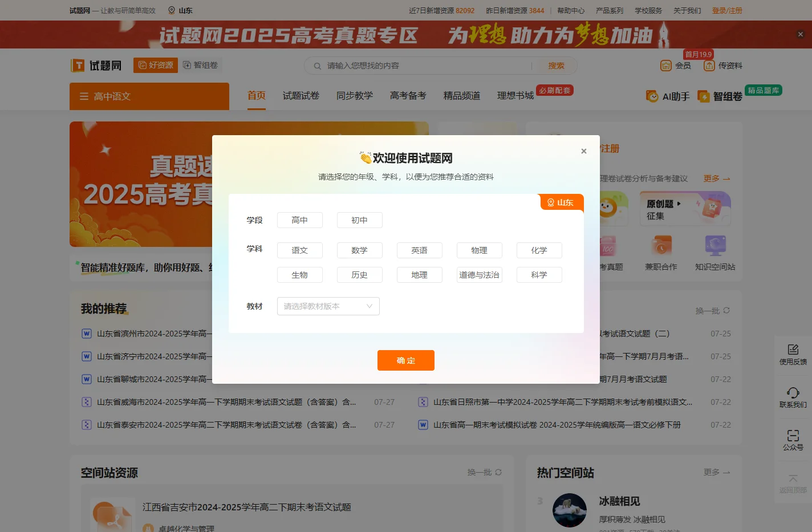Open 关于我们 menu

pyautogui.click(x=687, y=10)
